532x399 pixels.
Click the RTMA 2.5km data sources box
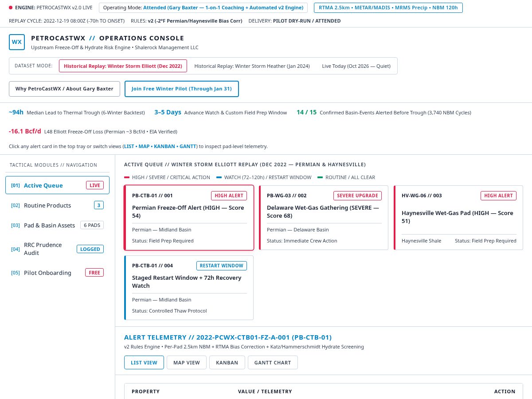pyautogui.click(x=388, y=8)
